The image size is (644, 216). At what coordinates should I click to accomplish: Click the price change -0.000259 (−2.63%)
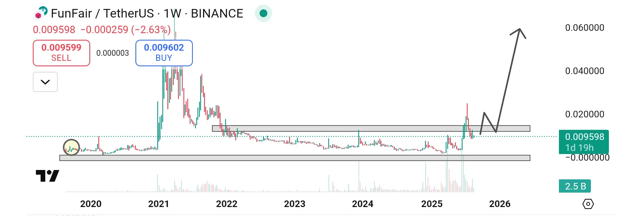tap(126, 30)
